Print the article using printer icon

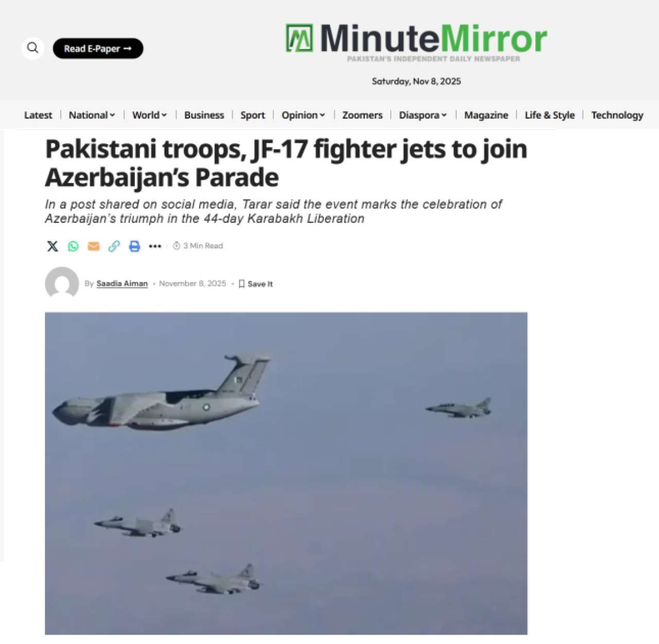point(134,246)
